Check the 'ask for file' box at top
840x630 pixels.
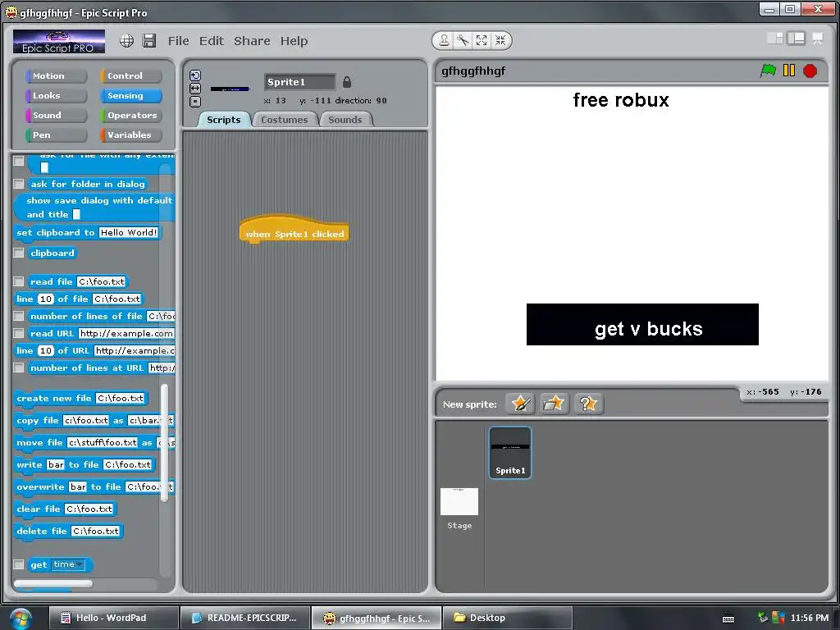[x=19, y=161]
